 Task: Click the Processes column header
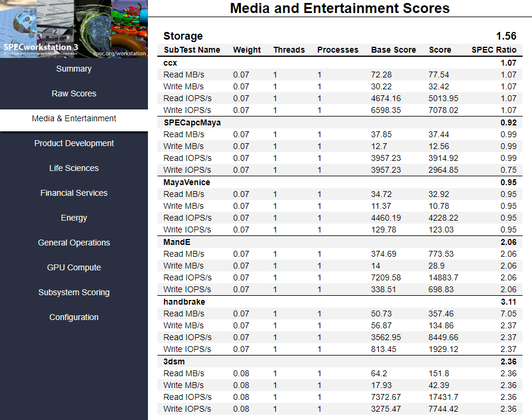337,50
